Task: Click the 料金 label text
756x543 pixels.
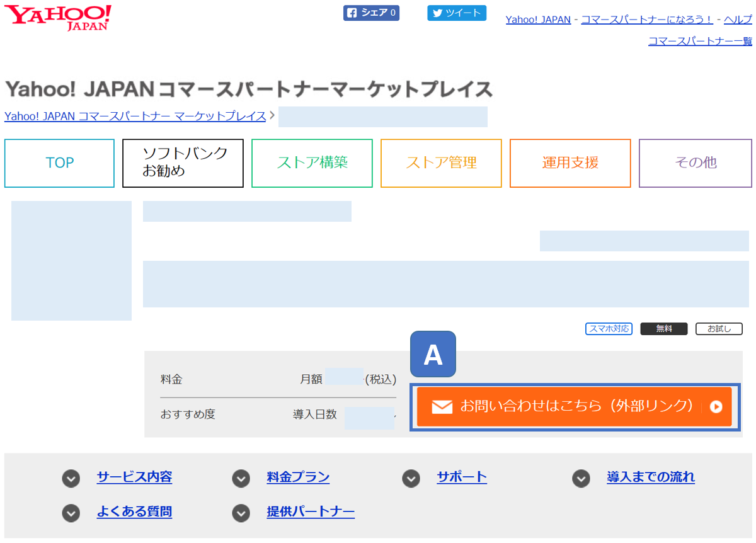Action: pyautogui.click(x=171, y=379)
